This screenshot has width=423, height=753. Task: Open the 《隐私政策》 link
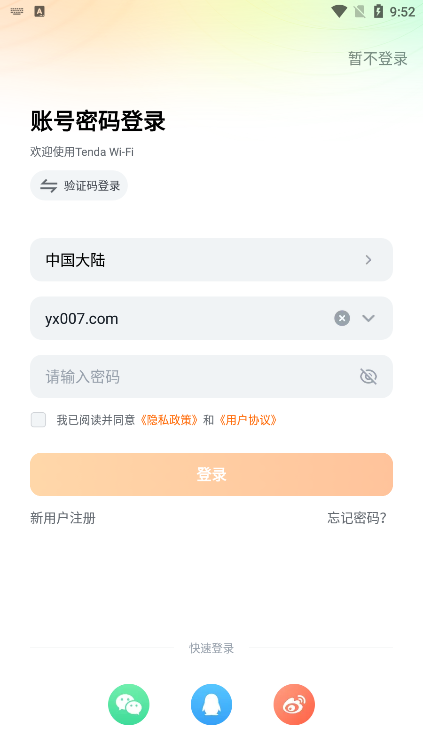(x=169, y=420)
